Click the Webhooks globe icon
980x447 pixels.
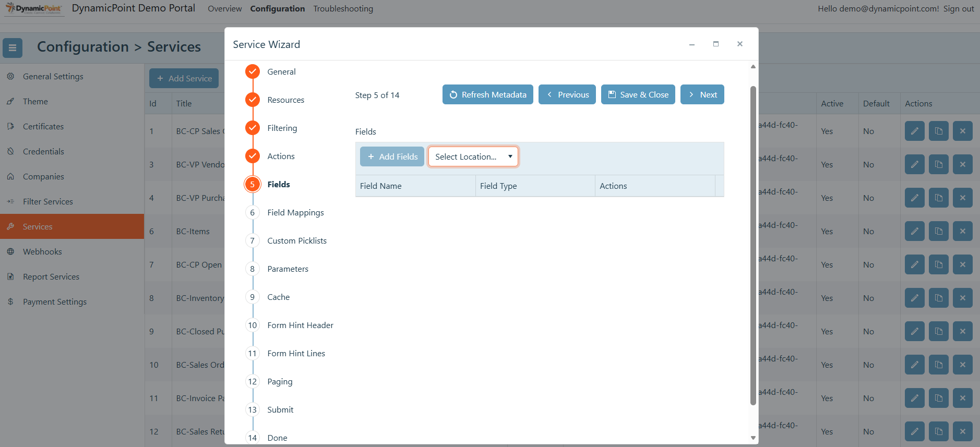10,251
